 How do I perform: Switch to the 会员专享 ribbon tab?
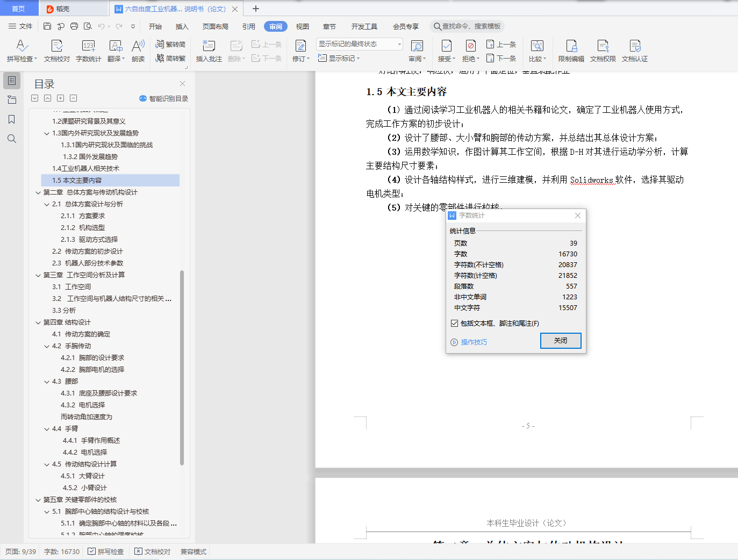406,26
